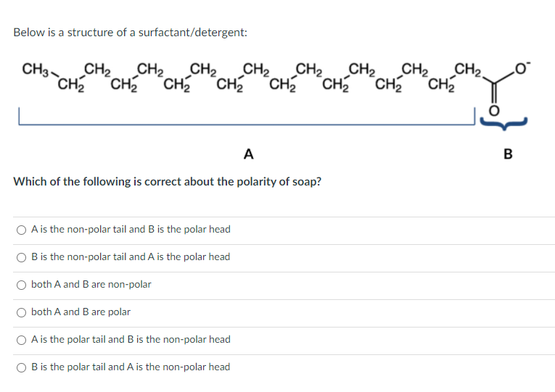Click the double-bonded O of carboxylate

tap(495, 111)
